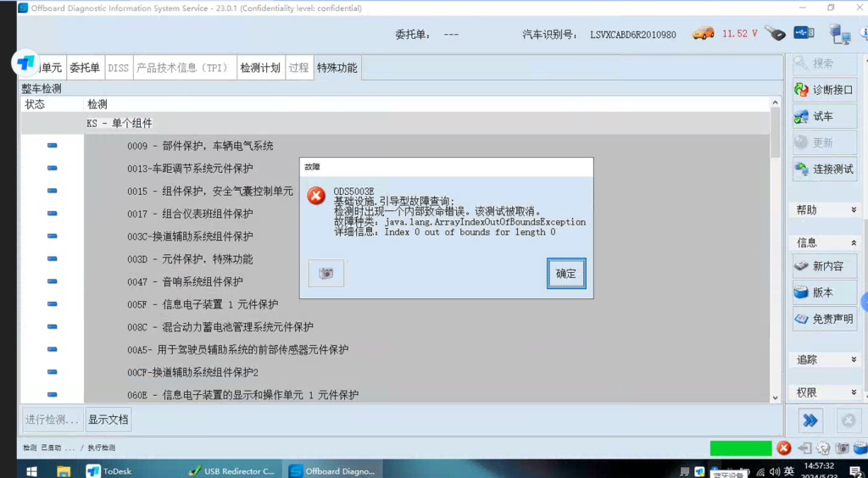Select 00CF-换道辅助系统组件保护2 row
This screenshot has width=868, height=478.
(395, 372)
